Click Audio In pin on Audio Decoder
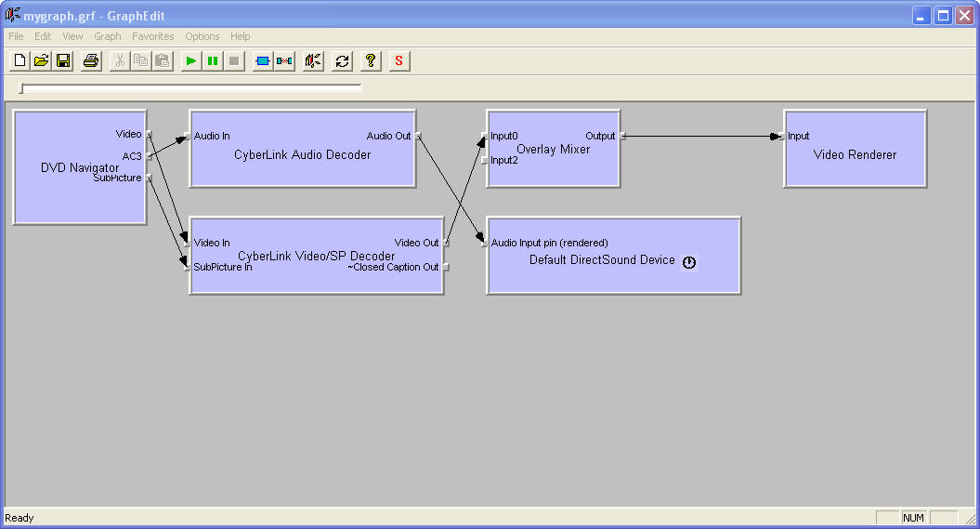This screenshot has width=980, height=529. tap(188, 136)
